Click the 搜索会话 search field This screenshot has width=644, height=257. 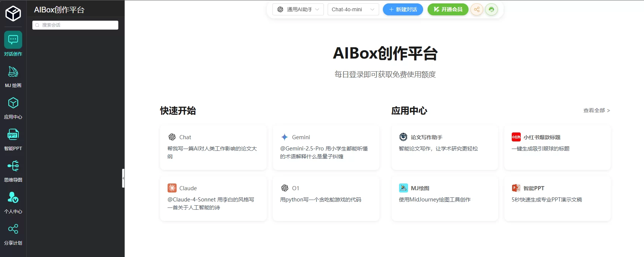tap(76, 25)
